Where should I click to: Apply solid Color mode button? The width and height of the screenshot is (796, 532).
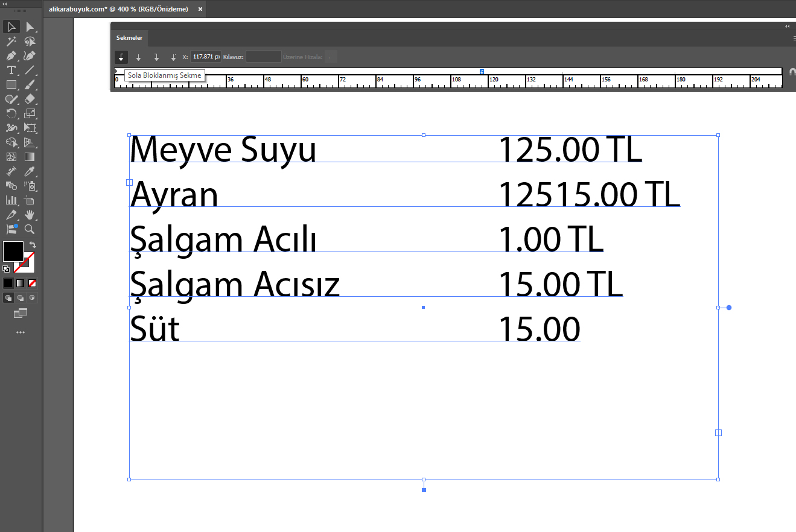8,283
